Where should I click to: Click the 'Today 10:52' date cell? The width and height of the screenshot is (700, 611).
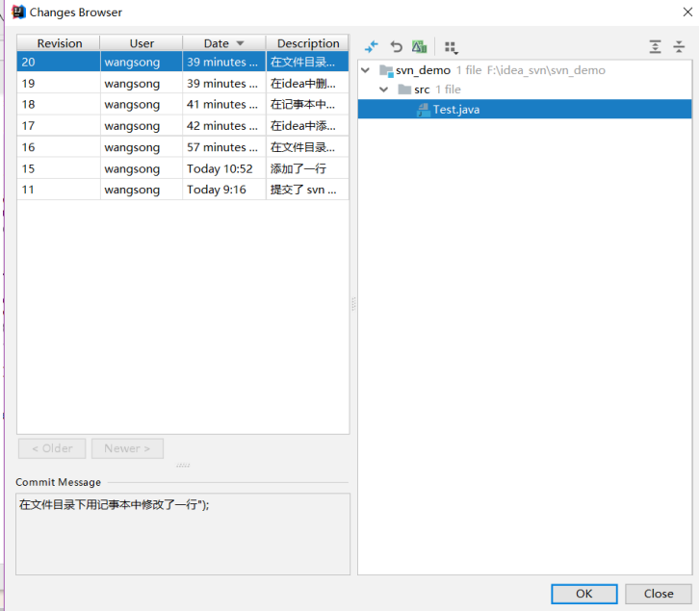pyautogui.click(x=224, y=168)
